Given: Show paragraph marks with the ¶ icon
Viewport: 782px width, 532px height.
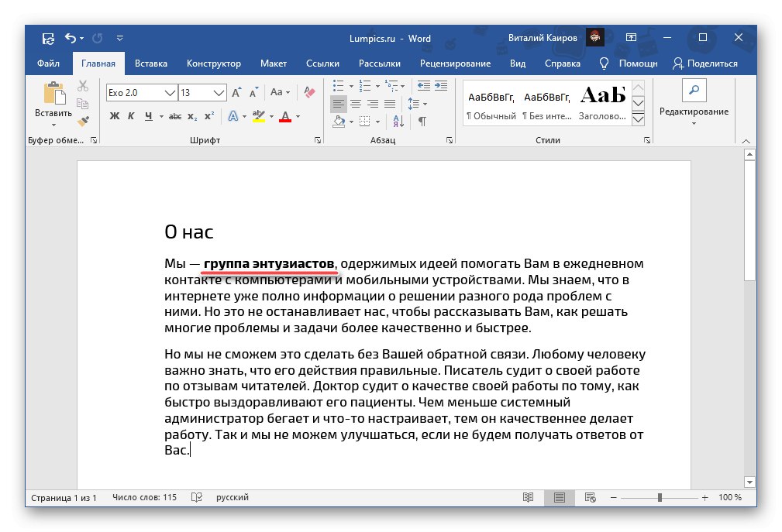Looking at the screenshot, I should coord(422,122).
